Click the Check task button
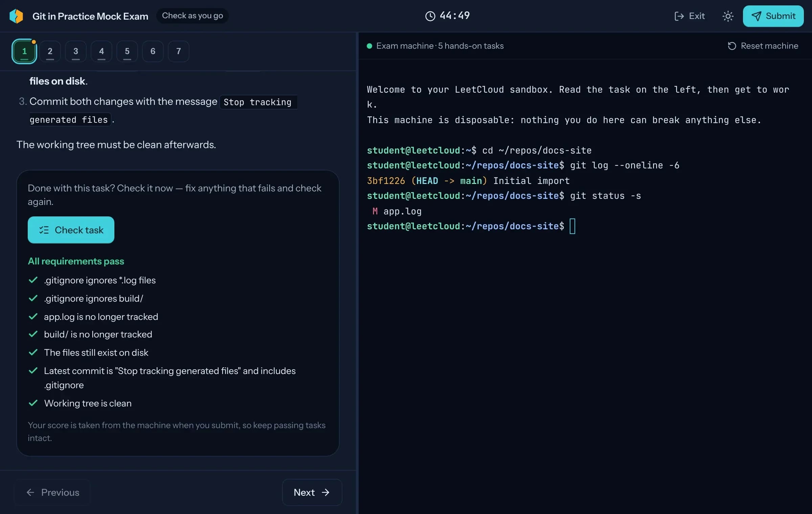This screenshot has height=514, width=812. (71, 230)
